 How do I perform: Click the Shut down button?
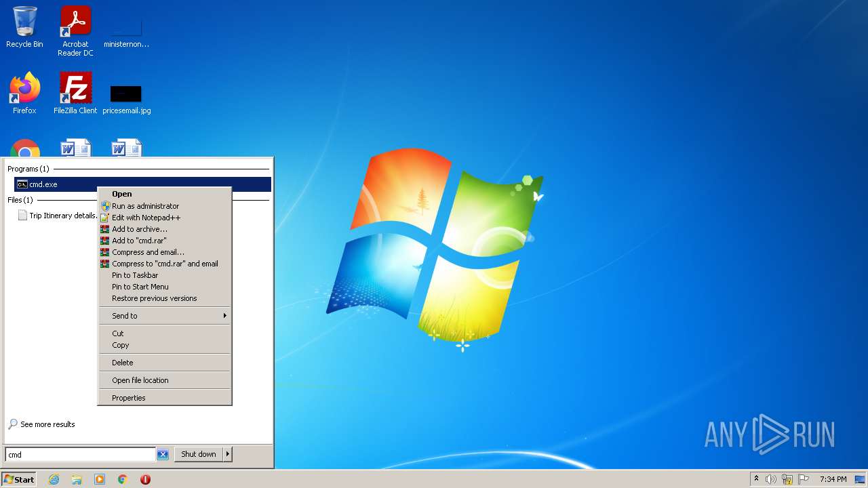[x=199, y=454]
